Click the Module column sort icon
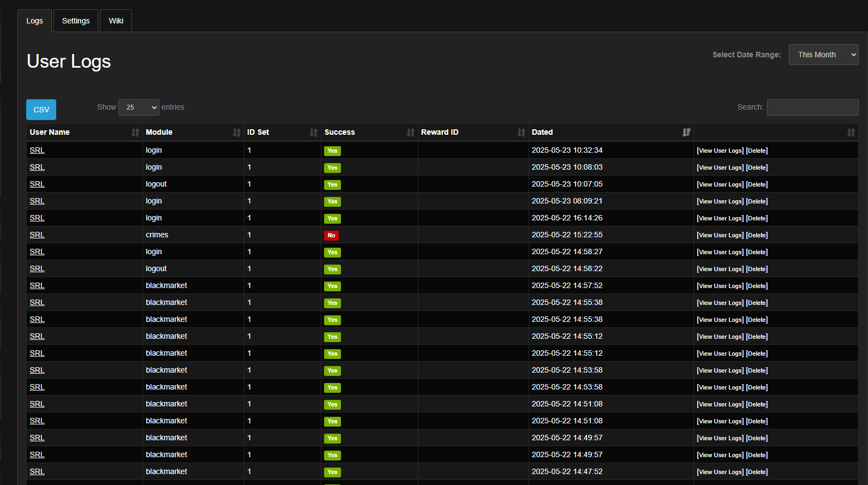Image resolution: width=868 pixels, height=485 pixels. click(236, 133)
